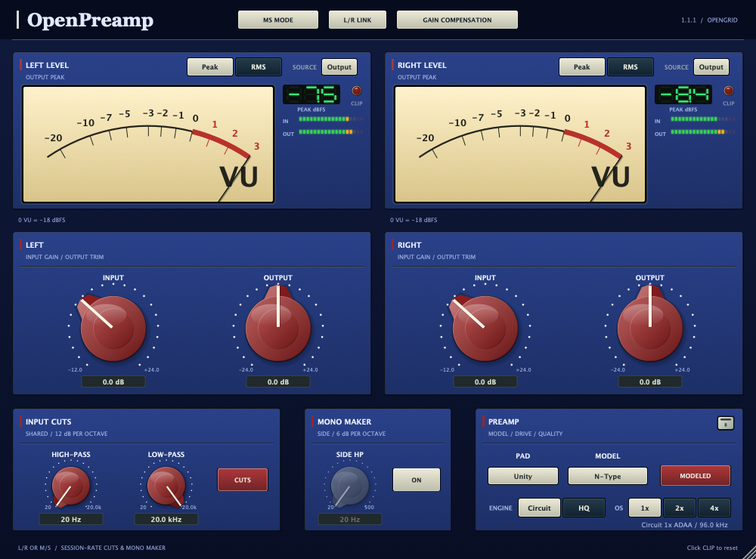Click the Mono Maker 20 Hz value field

350,519
